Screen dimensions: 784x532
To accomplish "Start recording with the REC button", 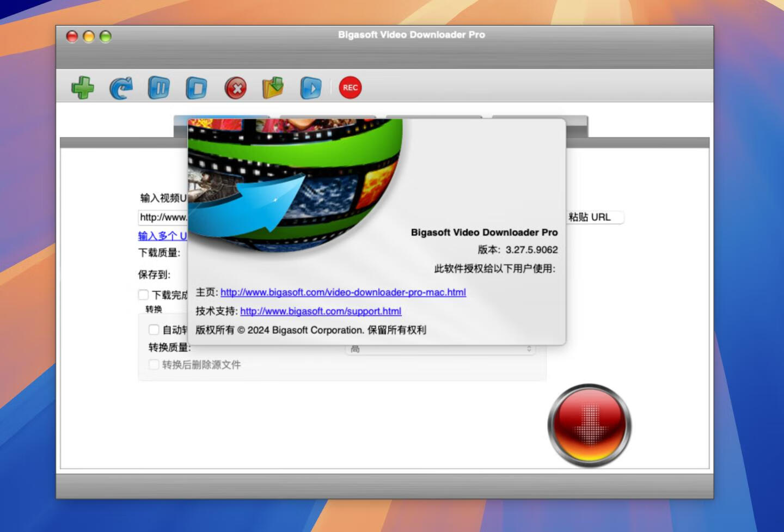I will tap(350, 88).
